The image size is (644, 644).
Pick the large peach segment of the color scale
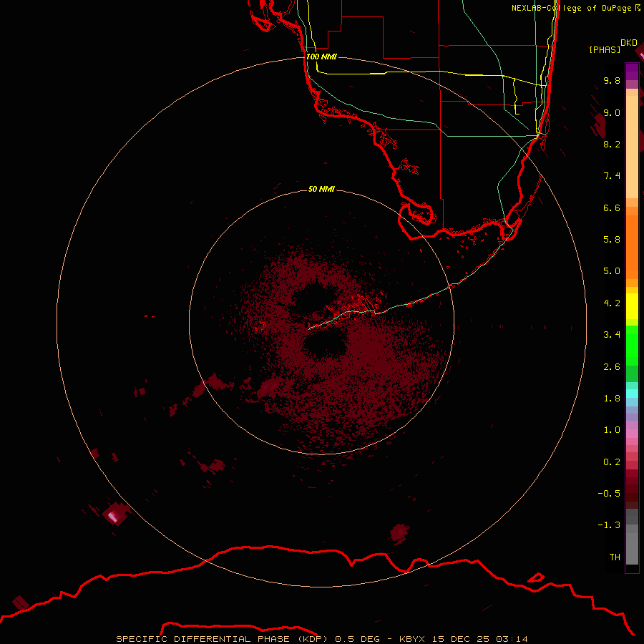click(x=632, y=147)
